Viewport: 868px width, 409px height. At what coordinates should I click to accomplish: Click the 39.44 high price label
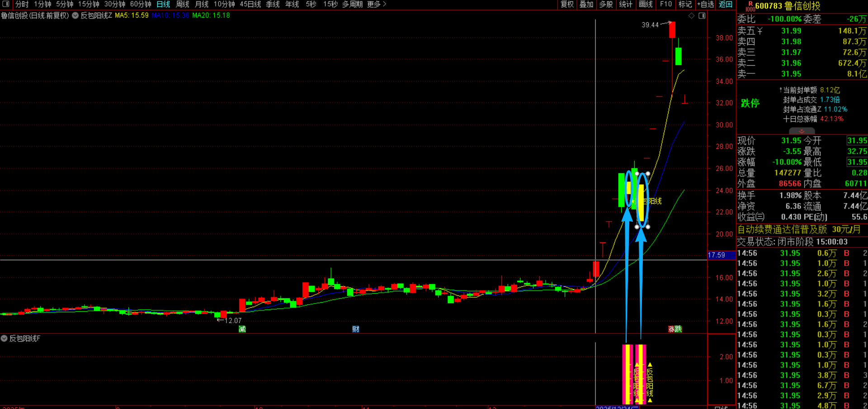[650, 25]
